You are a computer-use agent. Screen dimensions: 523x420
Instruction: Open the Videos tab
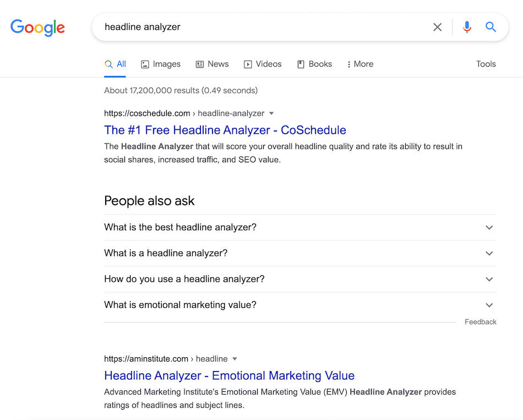pos(263,64)
